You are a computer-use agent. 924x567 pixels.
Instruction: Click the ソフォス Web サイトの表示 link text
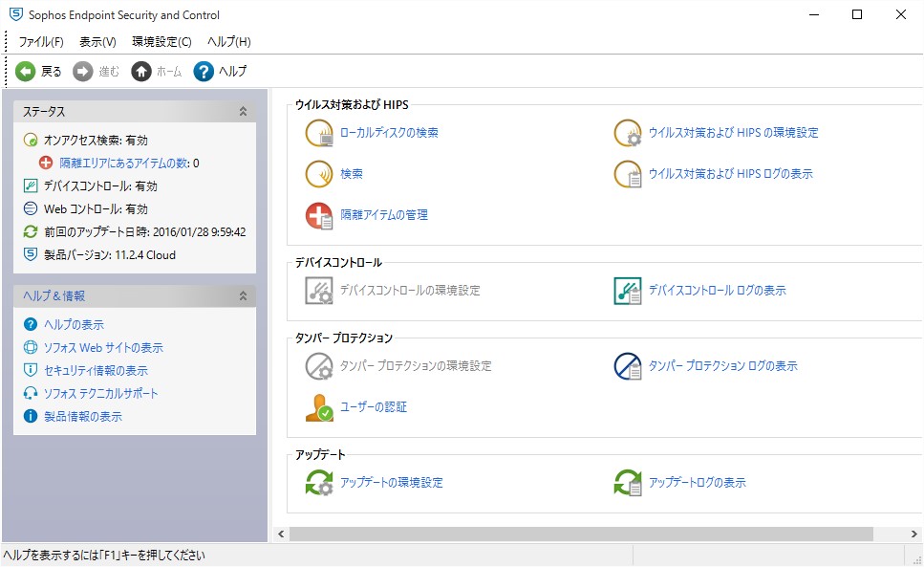tap(103, 347)
